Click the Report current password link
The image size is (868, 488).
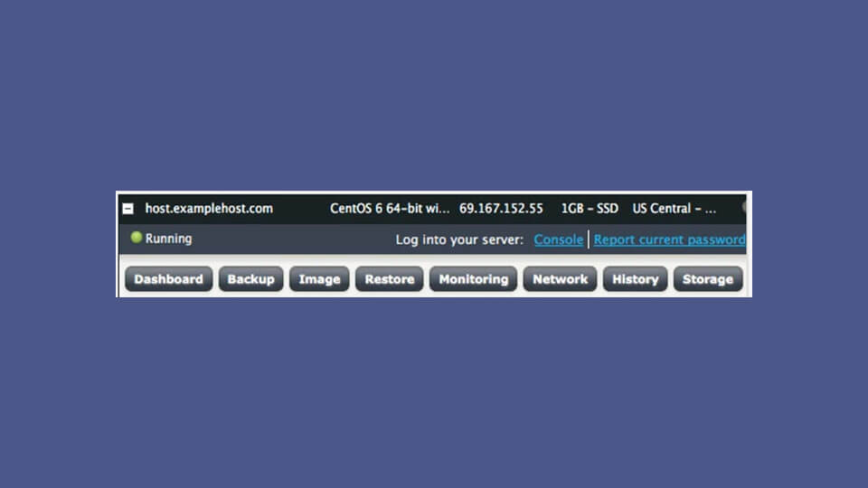tap(669, 239)
